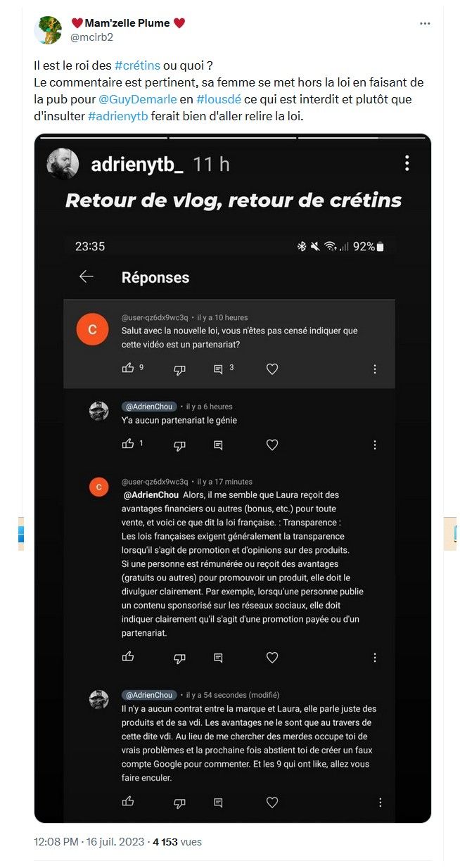Image resolution: width=460 pixels, height=868 pixels.
Task: Open more options for the long @AdrienChou-mention comment
Action: pyautogui.click(x=375, y=658)
